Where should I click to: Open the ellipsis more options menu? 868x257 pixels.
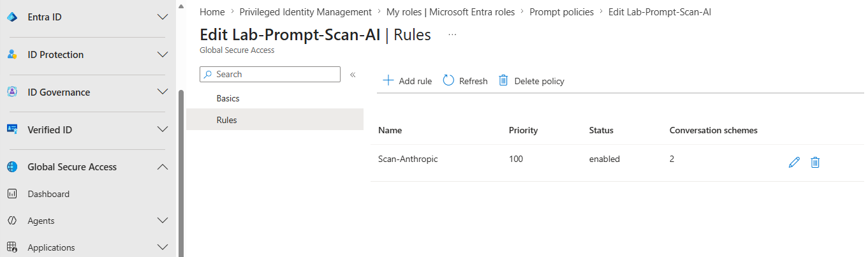point(452,35)
